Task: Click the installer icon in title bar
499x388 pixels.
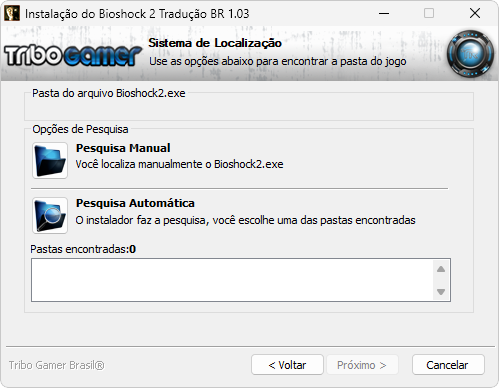Action: point(12,14)
